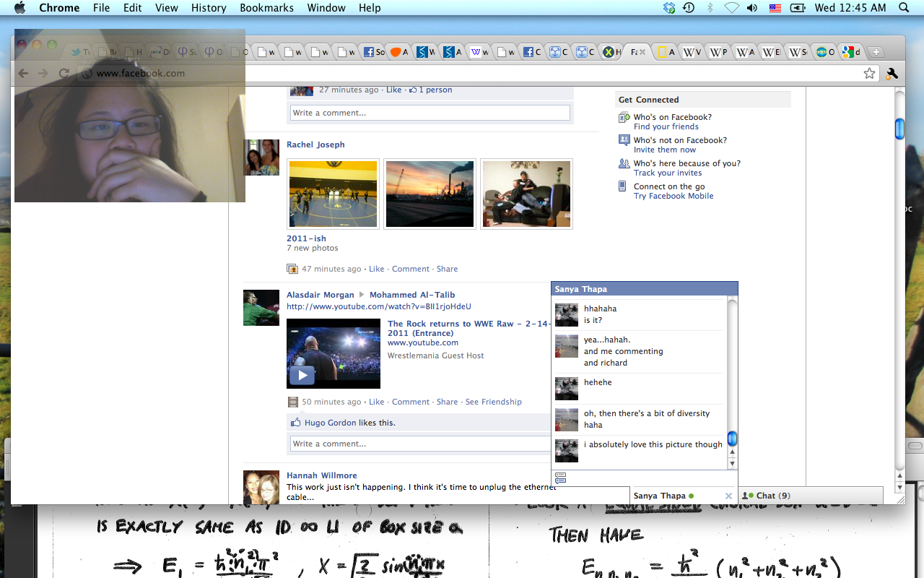
Task: Open the History menu
Action: point(209,8)
